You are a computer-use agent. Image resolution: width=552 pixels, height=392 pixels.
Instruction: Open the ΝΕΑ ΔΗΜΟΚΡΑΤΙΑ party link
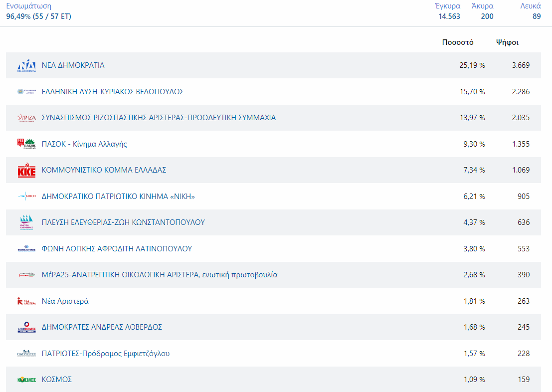tap(73, 65)
